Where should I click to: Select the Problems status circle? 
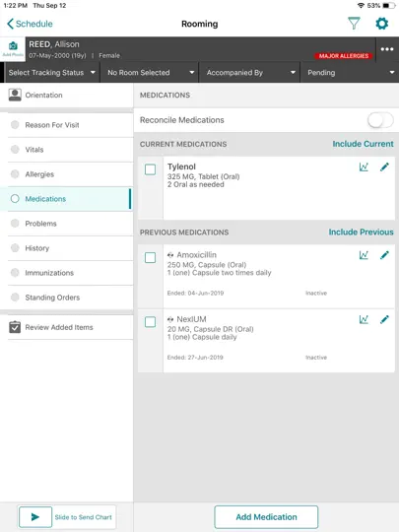pos(15,224)
